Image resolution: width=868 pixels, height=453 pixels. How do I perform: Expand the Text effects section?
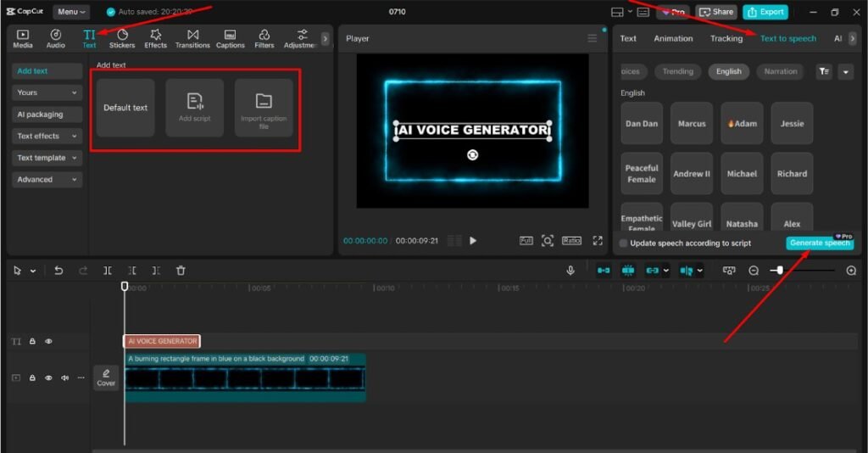47,136
